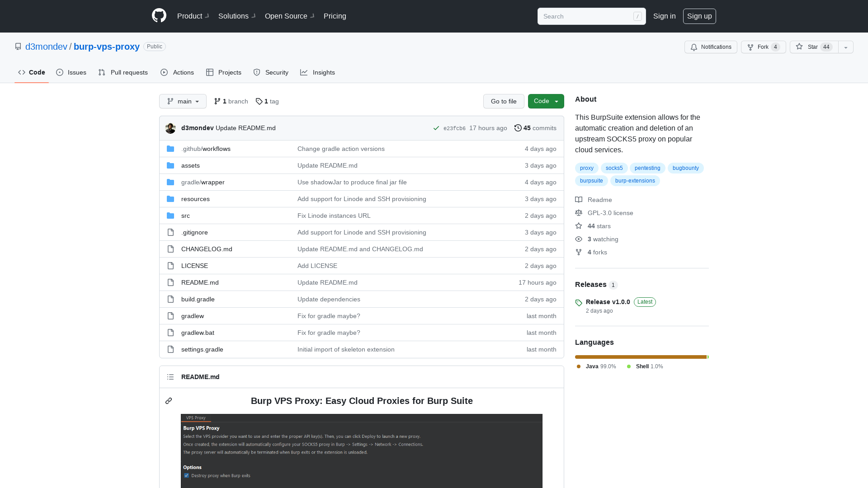
Task: Click the e23fcb6 commit hash
Action: [454, 127]
